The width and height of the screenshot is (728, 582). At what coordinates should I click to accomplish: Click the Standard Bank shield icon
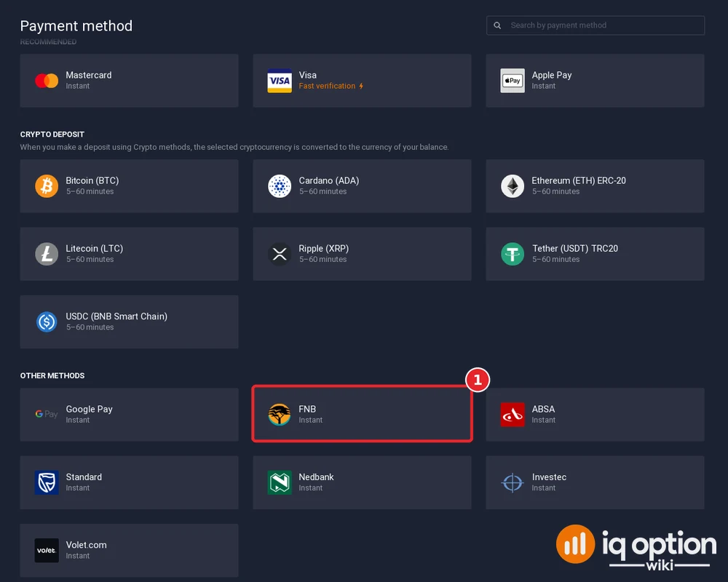[47, 482]
